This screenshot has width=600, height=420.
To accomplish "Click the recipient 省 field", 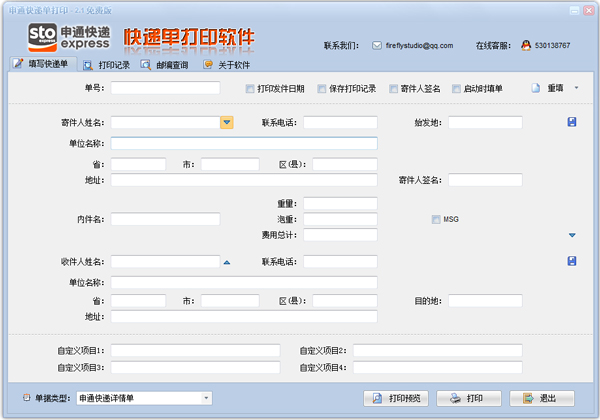I will pos(138,301).
